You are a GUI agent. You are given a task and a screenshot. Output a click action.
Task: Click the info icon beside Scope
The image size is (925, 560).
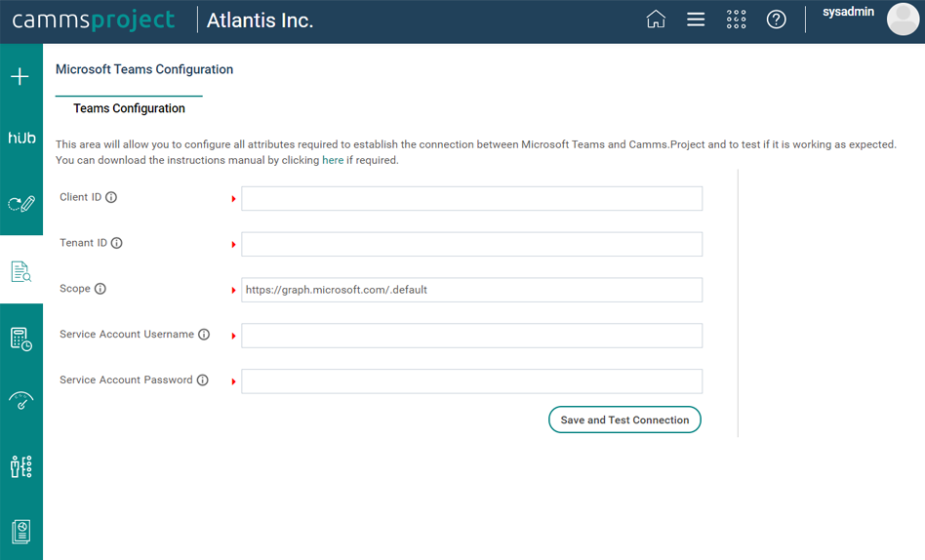point(101,289)
